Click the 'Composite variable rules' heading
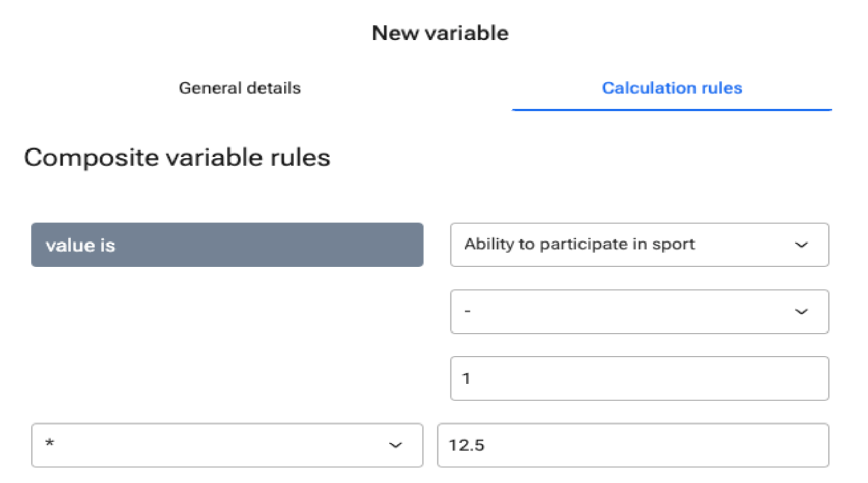868x483 pixels. point(177,157)
